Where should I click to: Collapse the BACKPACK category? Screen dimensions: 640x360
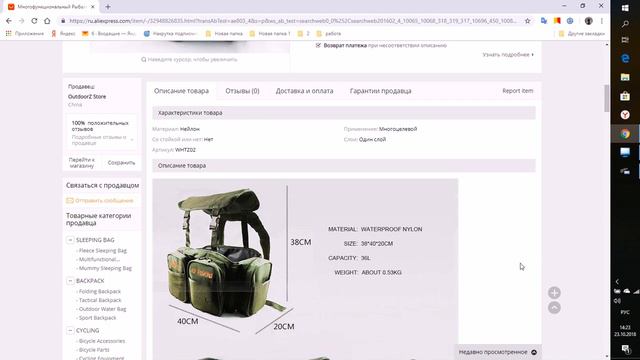click(70, 281)
